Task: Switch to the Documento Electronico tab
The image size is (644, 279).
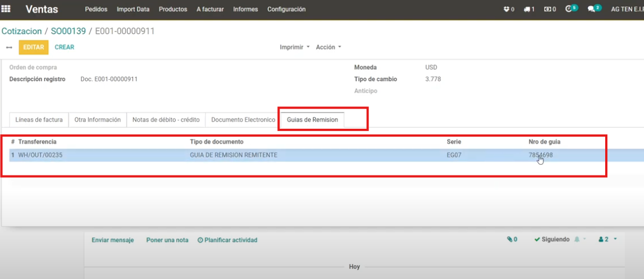Action: coord(243,120)
